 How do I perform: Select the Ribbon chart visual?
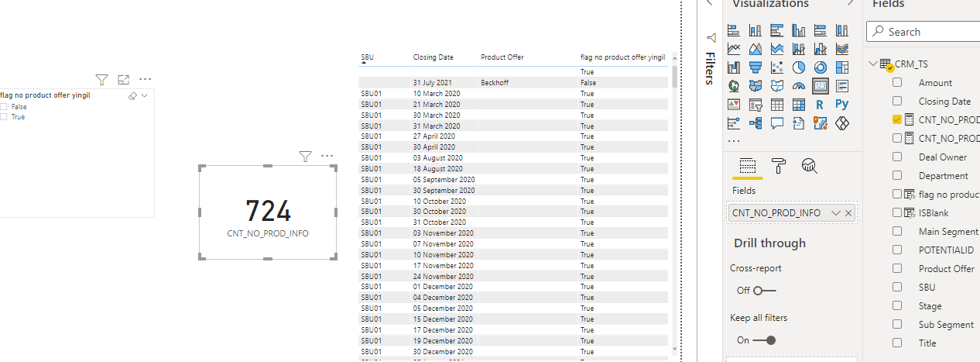842,49
